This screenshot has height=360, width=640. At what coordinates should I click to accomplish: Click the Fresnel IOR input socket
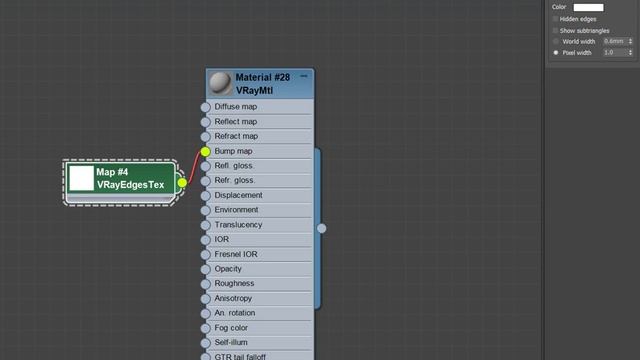click(206, 254)
